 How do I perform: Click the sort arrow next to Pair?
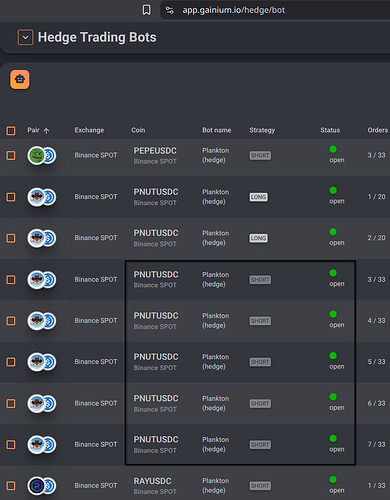[46, 131]
